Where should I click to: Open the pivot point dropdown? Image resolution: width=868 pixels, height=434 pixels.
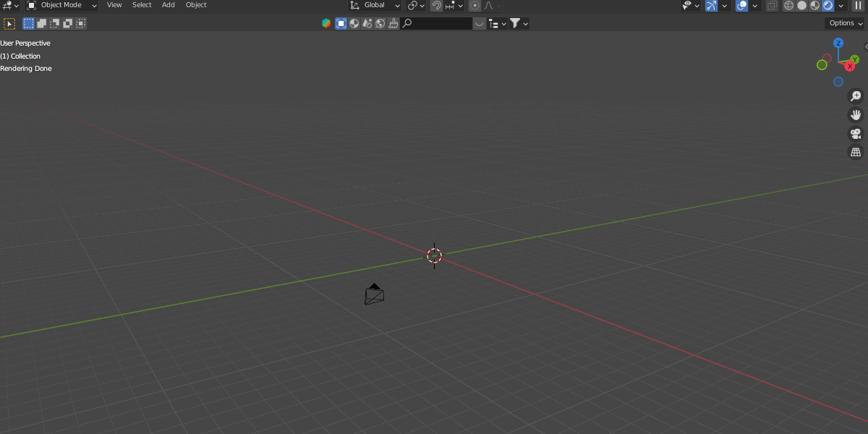click(x=416, y=5)
